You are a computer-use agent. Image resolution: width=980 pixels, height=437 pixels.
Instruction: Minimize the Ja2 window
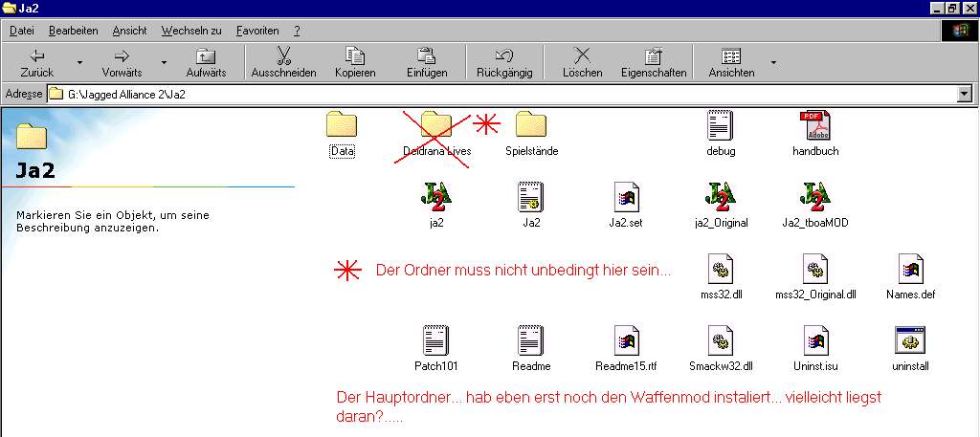click(938, 8)
